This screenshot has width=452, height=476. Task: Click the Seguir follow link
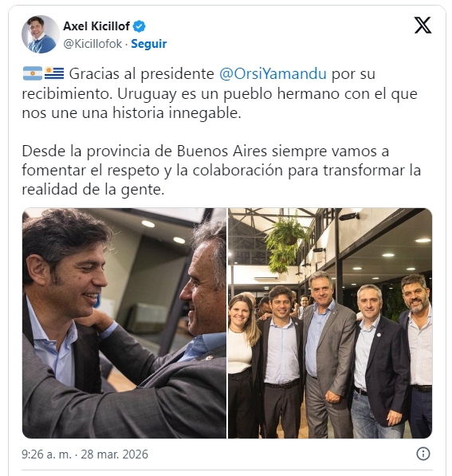[x=149, y=44]
